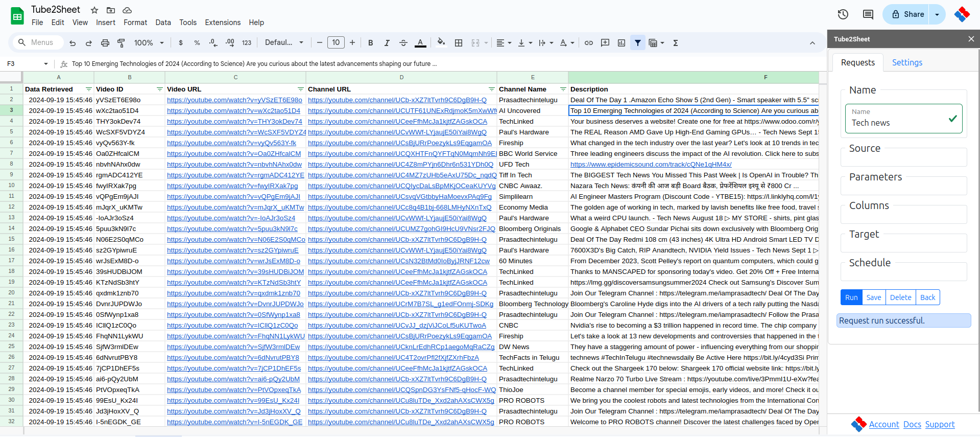Open the Format menu

tap(135, 22)
